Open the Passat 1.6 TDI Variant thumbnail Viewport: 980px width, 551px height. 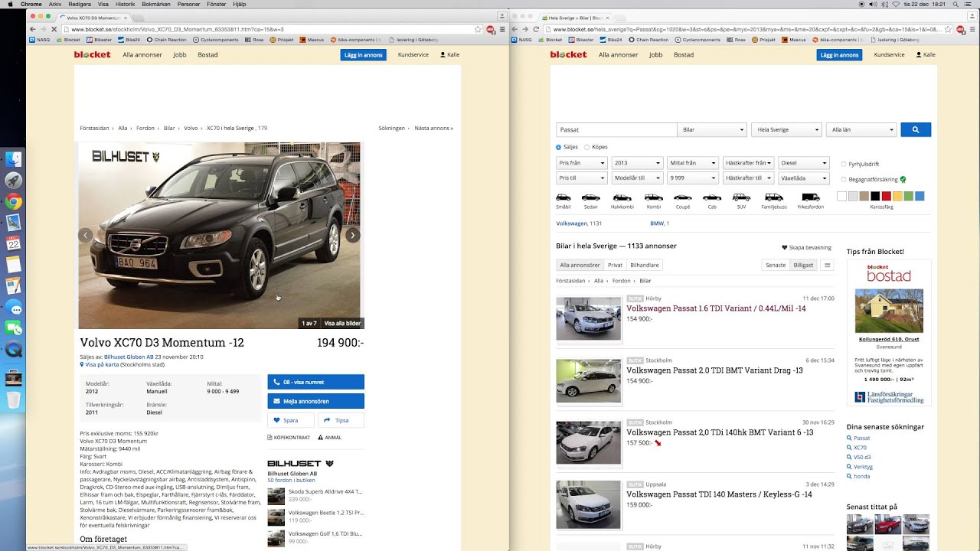pos(588,318)
